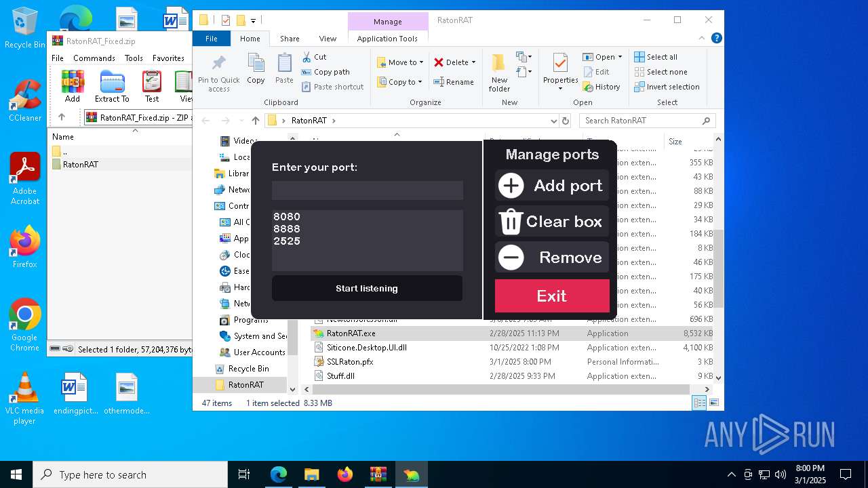Open the File tab in Explorer ribbon
This screenshot has width=868, height=488.
[x=212, y=39]
